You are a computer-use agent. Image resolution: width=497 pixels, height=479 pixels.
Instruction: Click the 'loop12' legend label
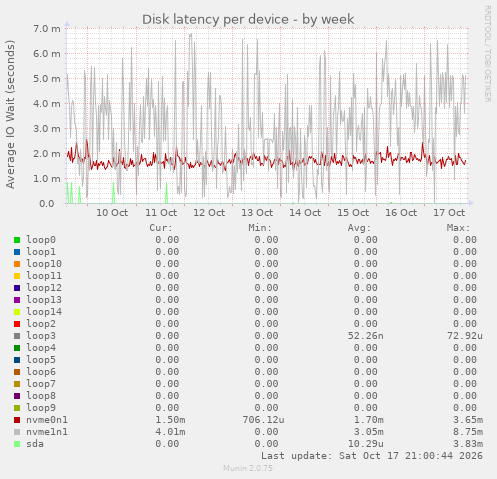[44, 288]
